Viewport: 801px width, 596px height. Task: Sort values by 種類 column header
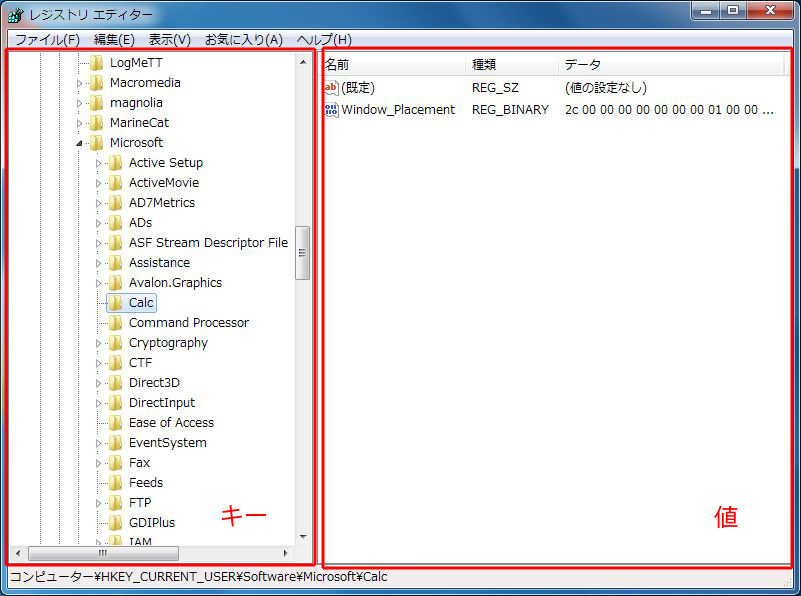pos(512,64)
